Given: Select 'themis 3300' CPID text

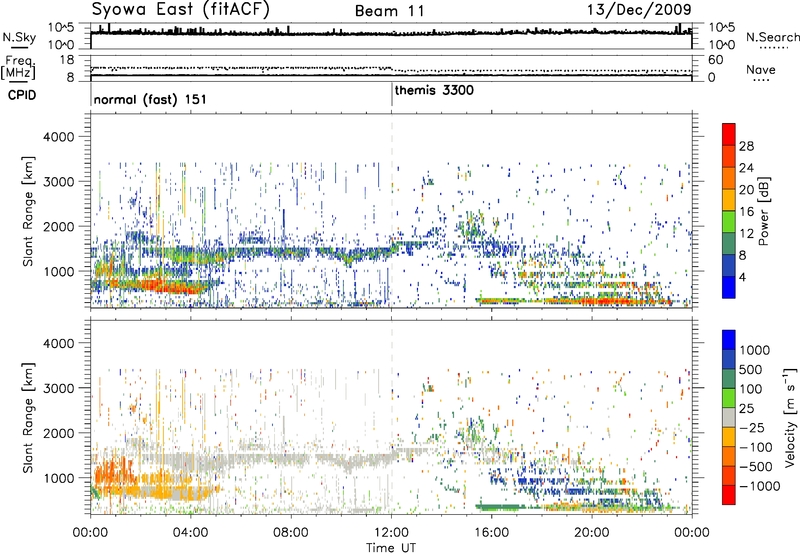Looking at the screenshot, I should 434,90.
